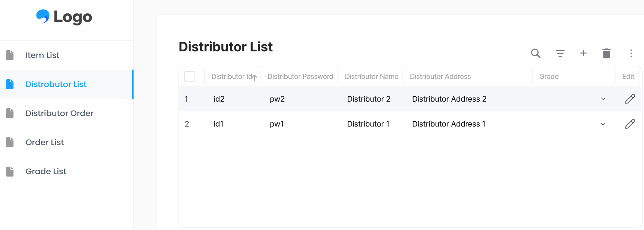Sort by Distributor Password column header

[300, 76]
